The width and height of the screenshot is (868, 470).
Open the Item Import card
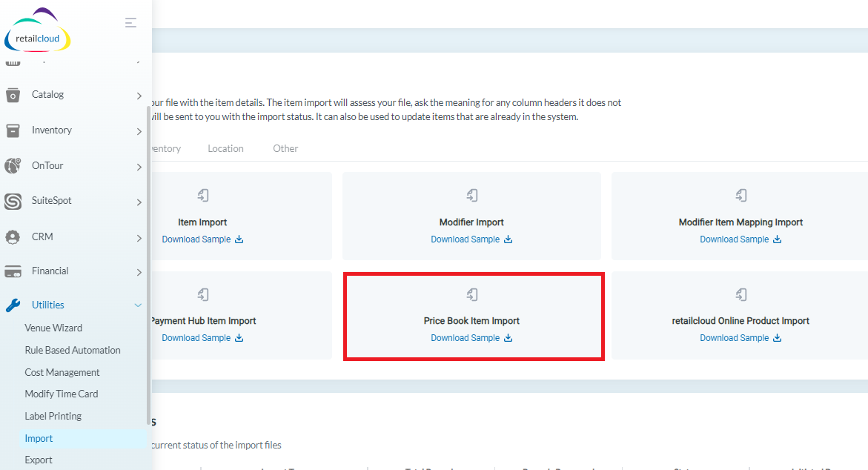click(242, 216)
